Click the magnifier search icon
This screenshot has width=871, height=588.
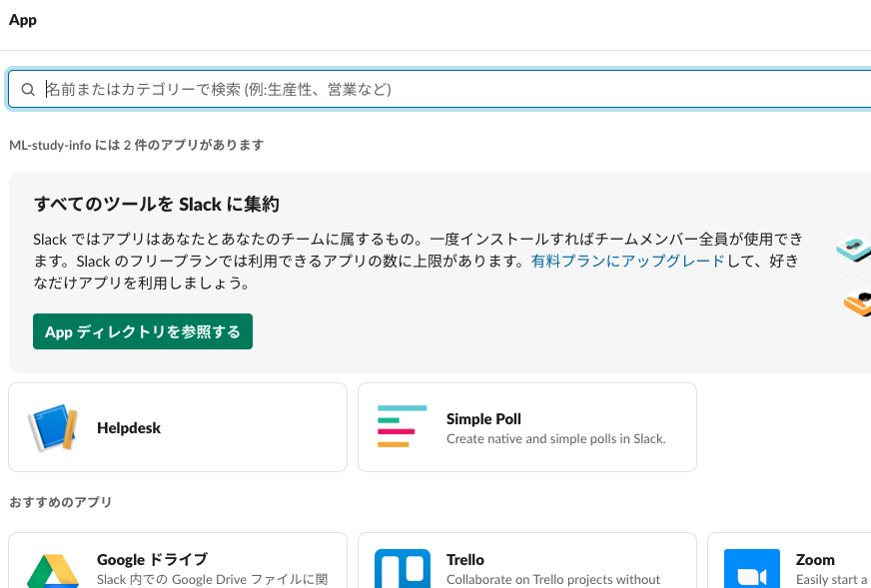coord(28,90)
